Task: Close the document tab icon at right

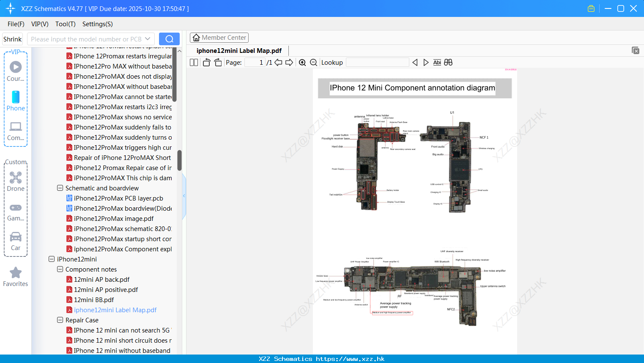Action: 635,50
